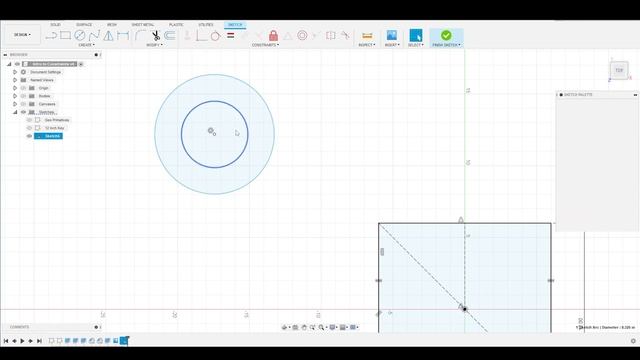Toggle visibility of Bodies folder

23,96
